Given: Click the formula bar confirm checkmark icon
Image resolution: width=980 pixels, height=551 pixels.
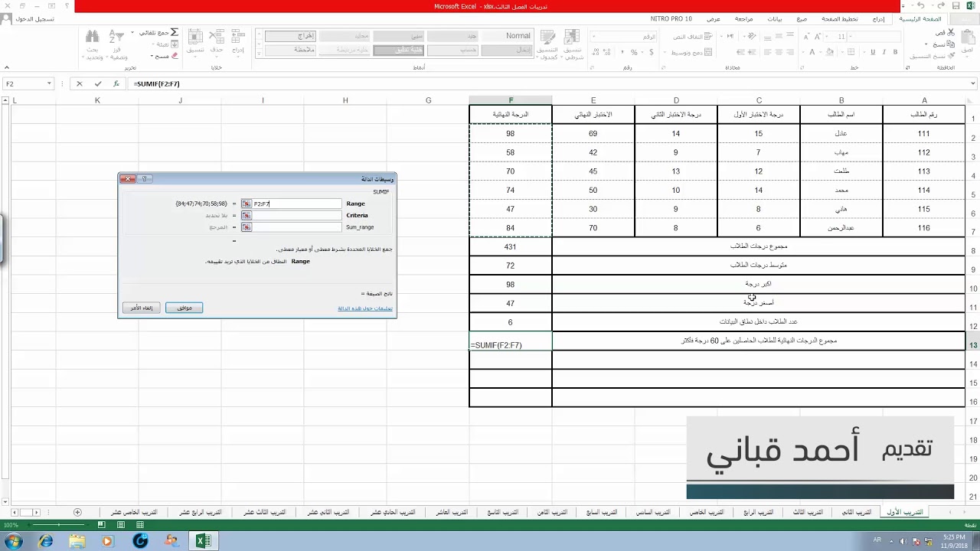Looking at the screenshot, I should [x=98, y=83].
